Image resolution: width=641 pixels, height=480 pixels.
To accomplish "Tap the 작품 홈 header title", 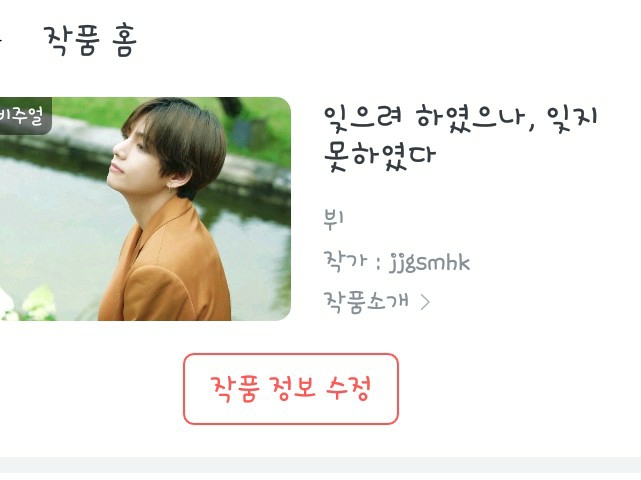I will coord(90,40).
